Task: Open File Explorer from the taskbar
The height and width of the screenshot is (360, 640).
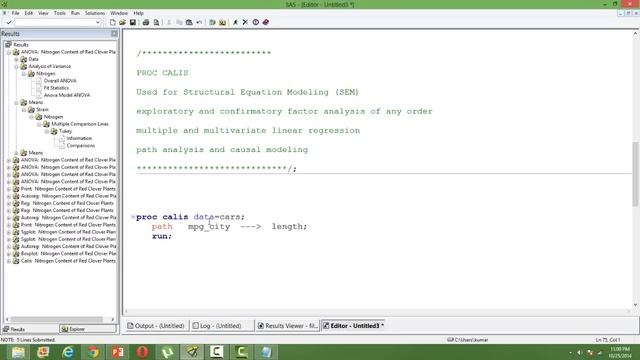Action: point(18,352)
